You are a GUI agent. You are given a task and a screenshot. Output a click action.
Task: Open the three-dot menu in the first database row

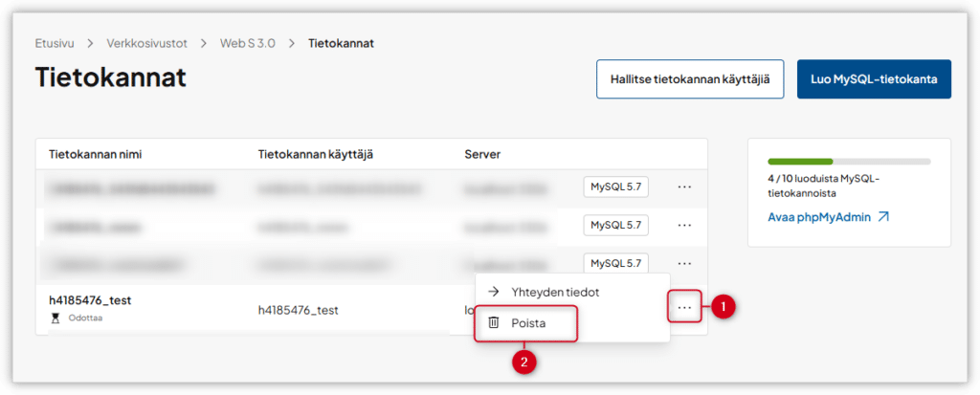[684, 187]
